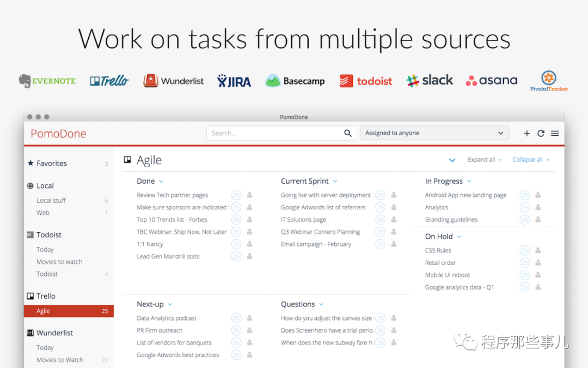Click Expand all link
Image resolution: width=588 pixels, height=368 pixels.
485,160
